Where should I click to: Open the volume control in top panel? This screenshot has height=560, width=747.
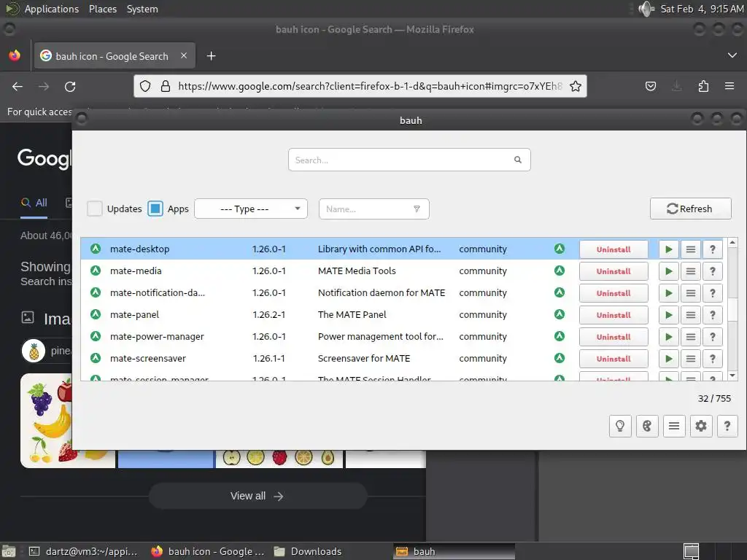(646, 9)
